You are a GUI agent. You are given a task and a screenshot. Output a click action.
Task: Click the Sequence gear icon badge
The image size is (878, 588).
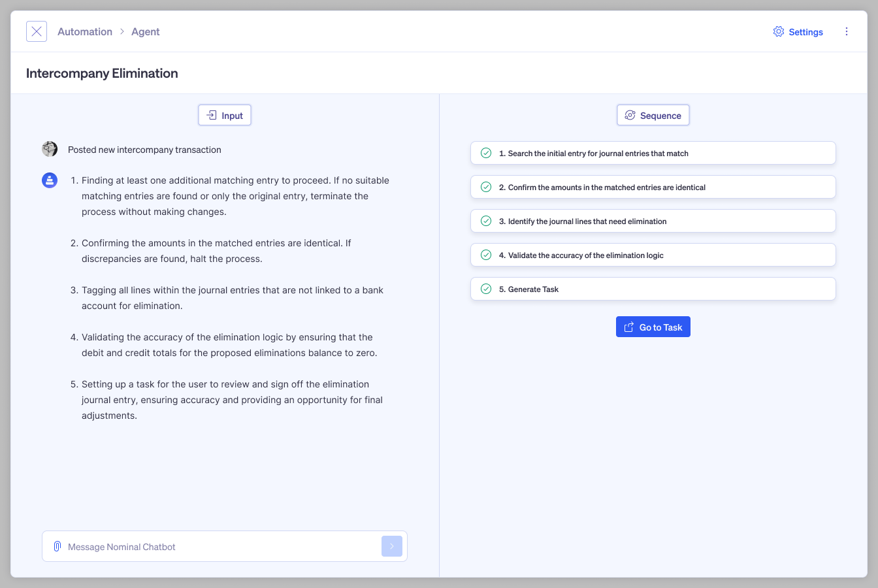tap(630, 115)
